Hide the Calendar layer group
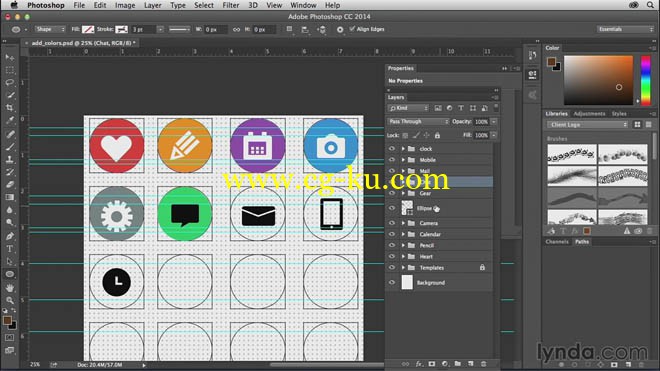Viewport: 660px width, 371px height. click(392, 234)
